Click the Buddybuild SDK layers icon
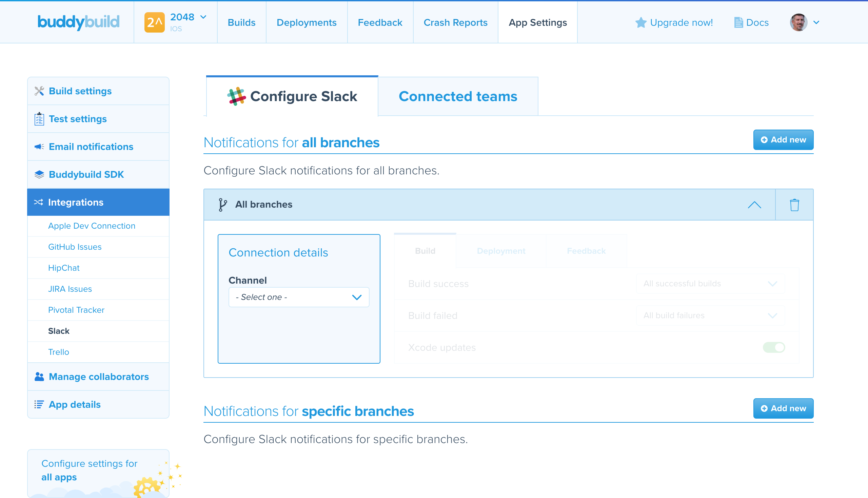868x498 pixels. pos(39,174)
